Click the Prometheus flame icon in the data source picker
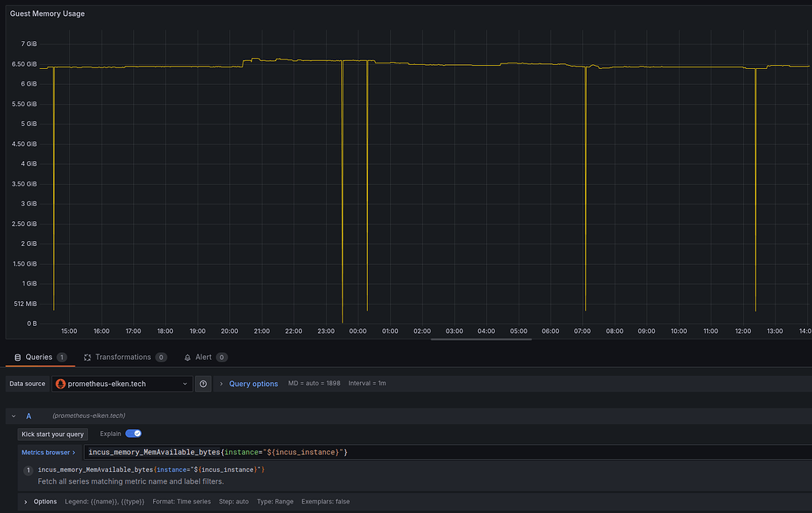The height and width of the screenshot is (513, 812). [61, 383]
